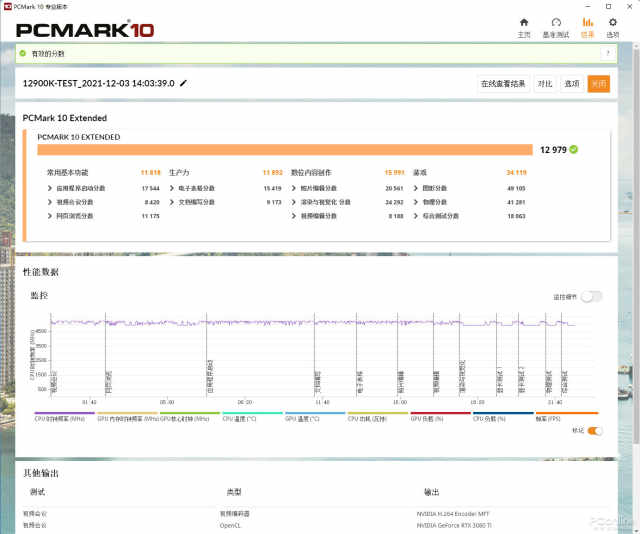Image resolution: width=640 pixels, height=534 pixels.
Task: Select the 49 105 graphics score value
Action: [516, 188]
